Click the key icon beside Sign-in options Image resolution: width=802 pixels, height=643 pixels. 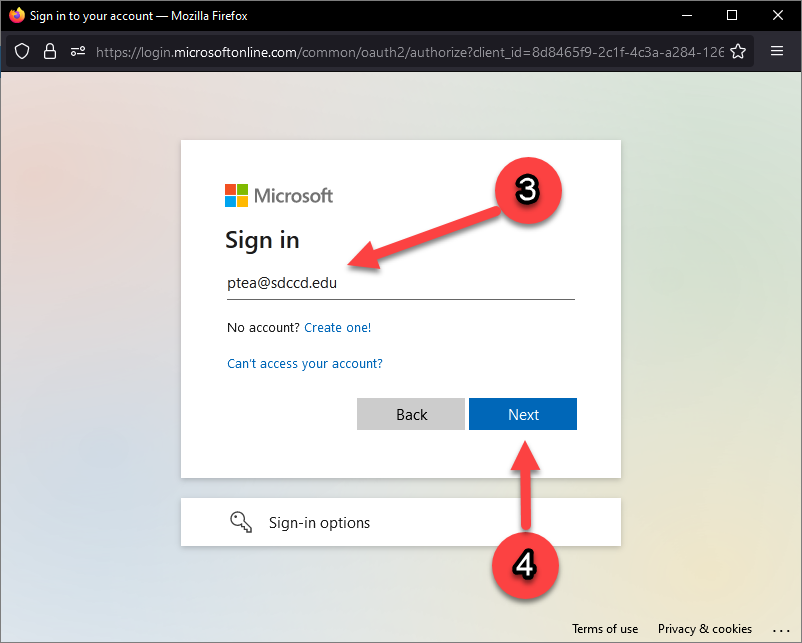coord(240,522)
